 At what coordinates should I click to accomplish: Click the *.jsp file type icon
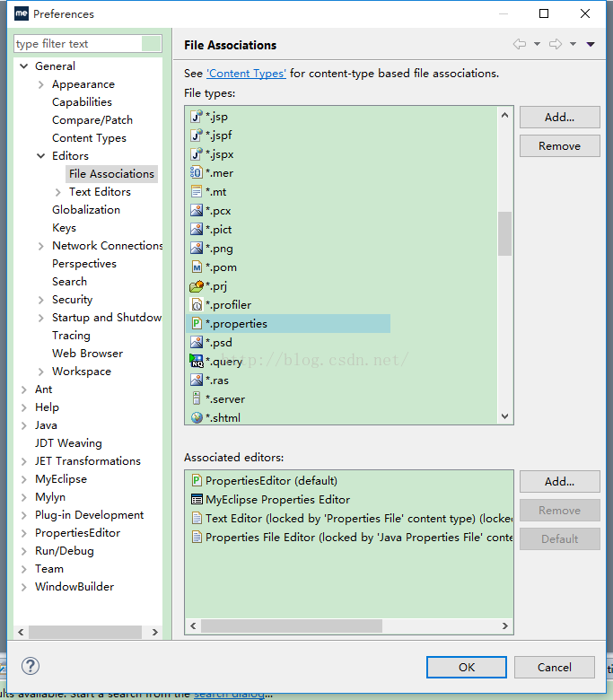[x=197, y=117]
